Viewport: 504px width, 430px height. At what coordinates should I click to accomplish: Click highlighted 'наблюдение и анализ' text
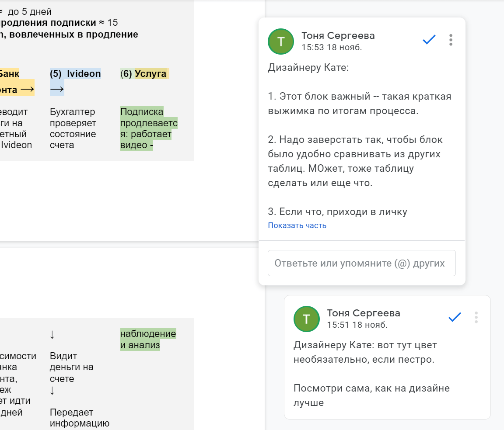(x=148, y=340)
